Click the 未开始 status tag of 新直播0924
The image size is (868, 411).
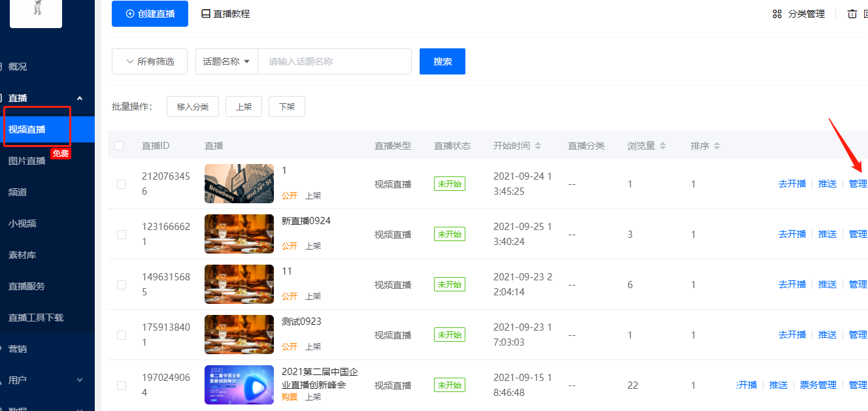[450, 234]
